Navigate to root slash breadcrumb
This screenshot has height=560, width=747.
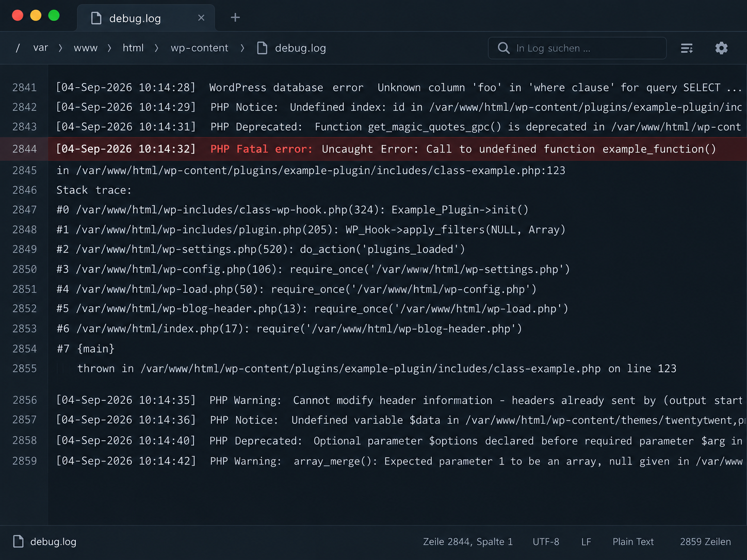tap(18, 48)
